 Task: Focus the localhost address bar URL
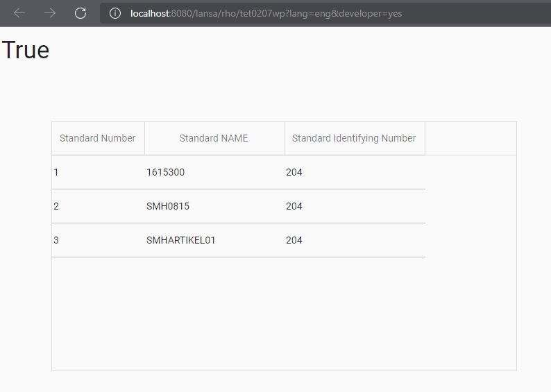point(266,13)
